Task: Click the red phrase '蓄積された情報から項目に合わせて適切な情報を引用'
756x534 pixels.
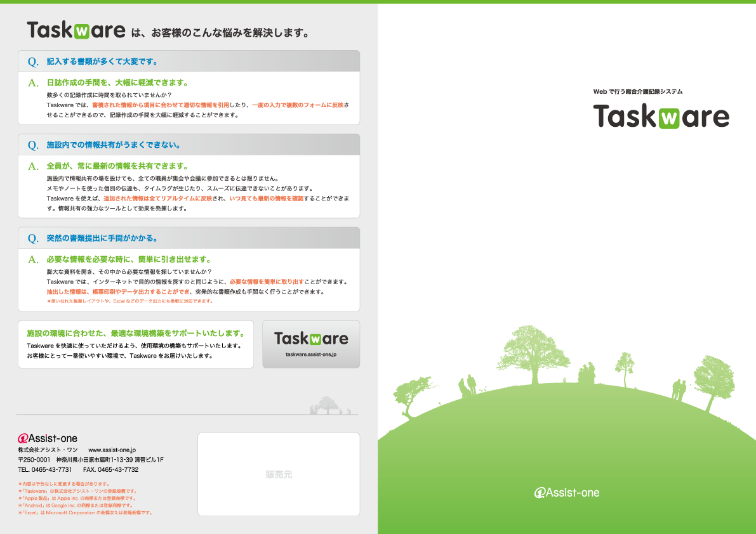Action: (x=161, y=105)
